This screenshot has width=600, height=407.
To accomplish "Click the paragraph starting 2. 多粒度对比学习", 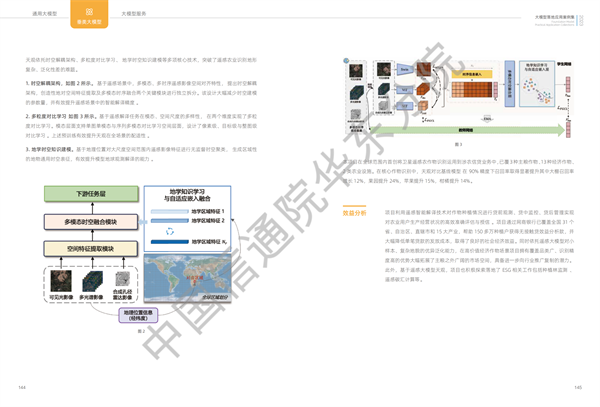I will pos(141,126).
